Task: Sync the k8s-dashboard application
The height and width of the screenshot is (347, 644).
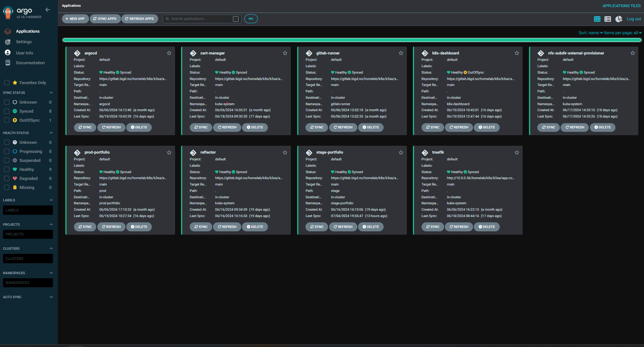Action: pos(433,127)
